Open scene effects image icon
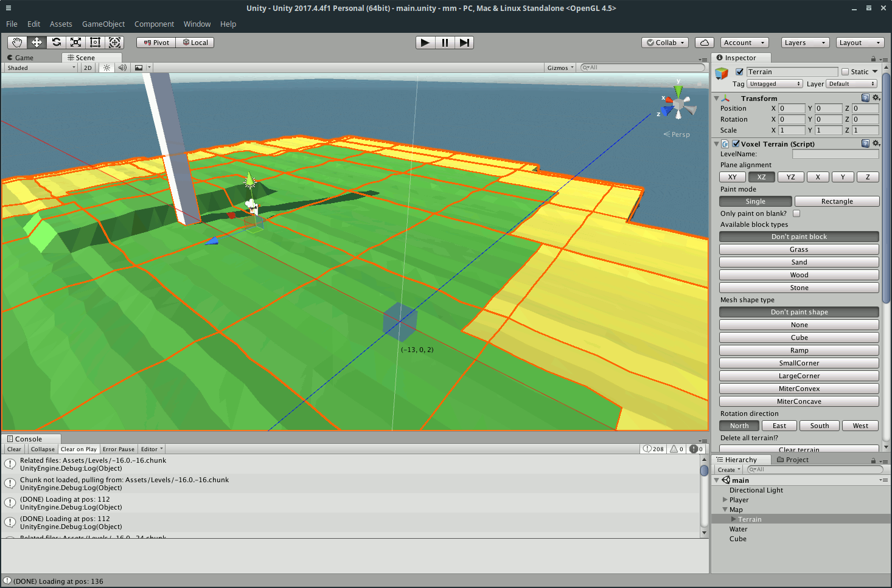The image size is (892, 588). [139, 67]
